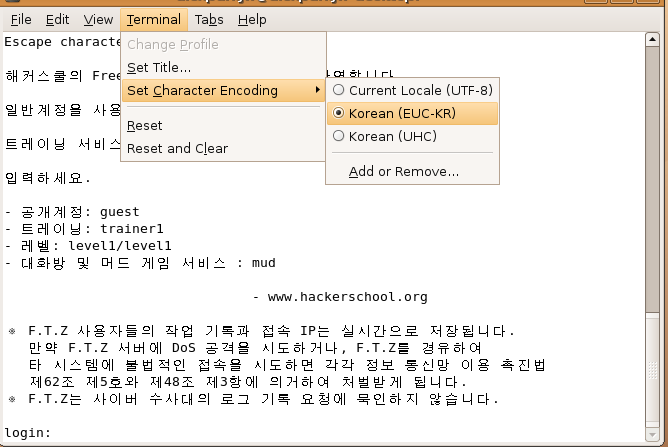Open the Help menu
668x447 pixels.
252,19
